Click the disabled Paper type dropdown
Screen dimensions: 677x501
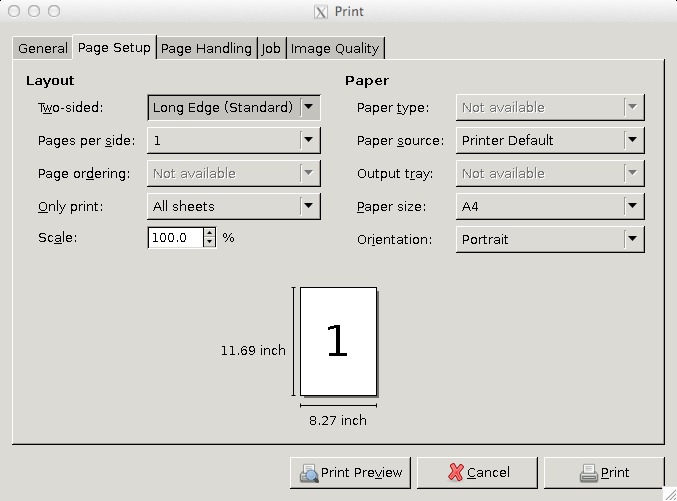[x=550, y=107]
